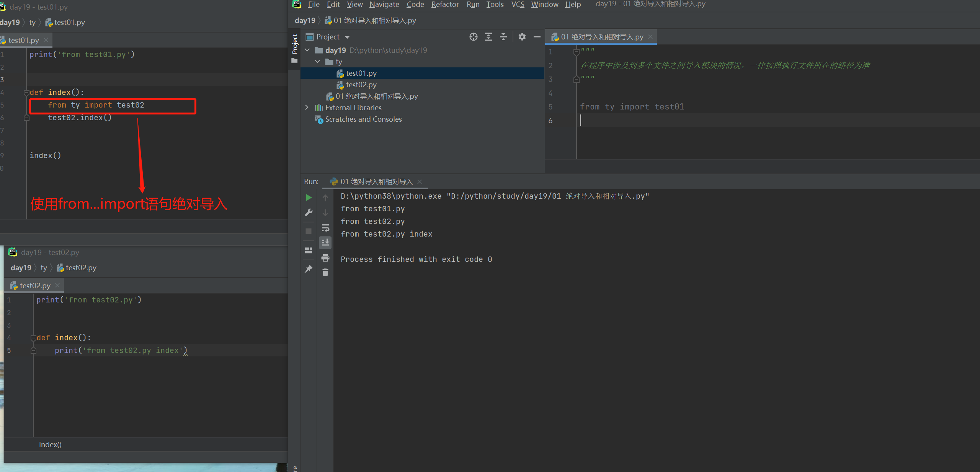Select test02.py in project tree

361,85
